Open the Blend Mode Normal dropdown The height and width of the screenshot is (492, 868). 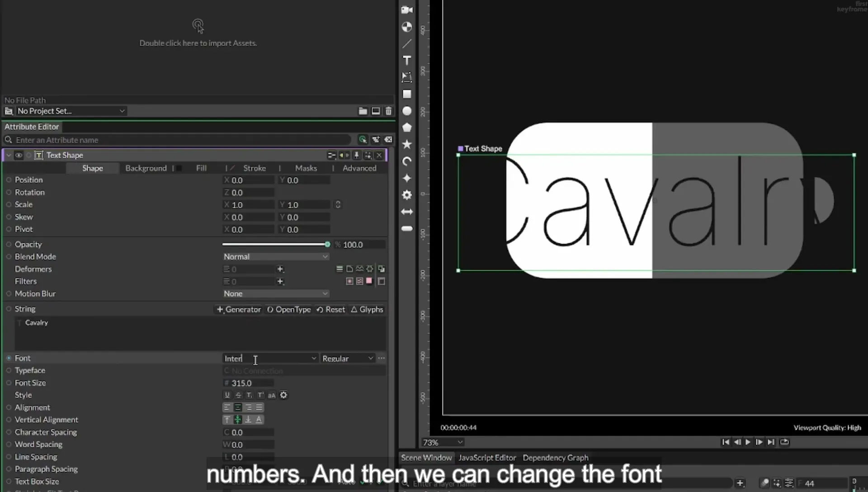275,256
